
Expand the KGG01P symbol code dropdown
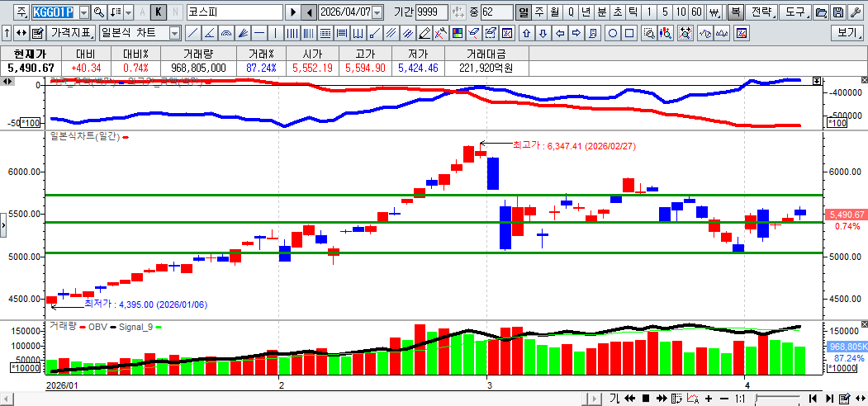(83, 12)
